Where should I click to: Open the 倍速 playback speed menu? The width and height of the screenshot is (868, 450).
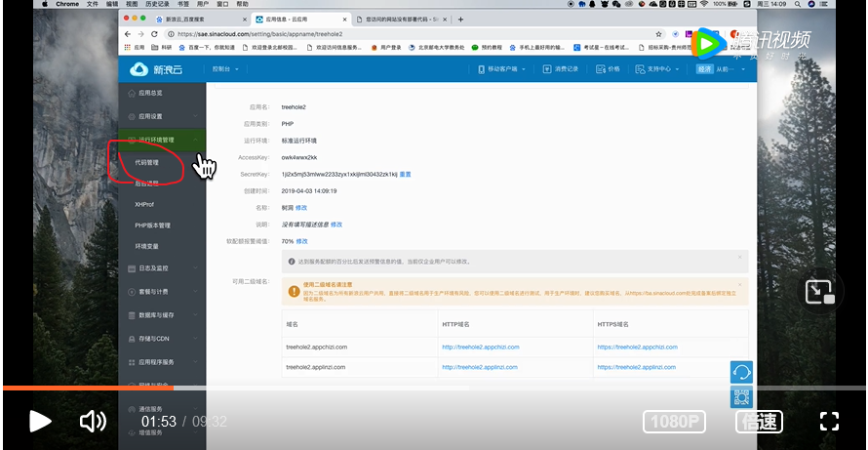pos(759,422)
